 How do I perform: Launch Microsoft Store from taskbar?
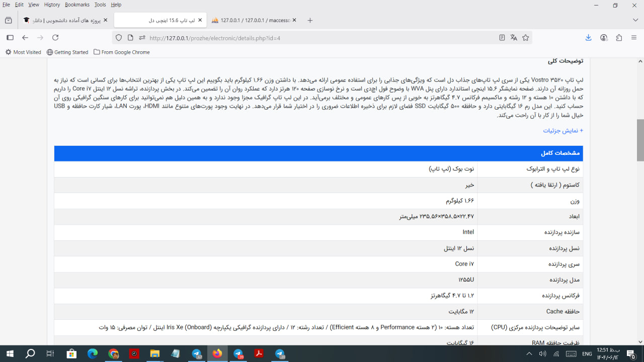pyautogui.click(x=71, y=353)
